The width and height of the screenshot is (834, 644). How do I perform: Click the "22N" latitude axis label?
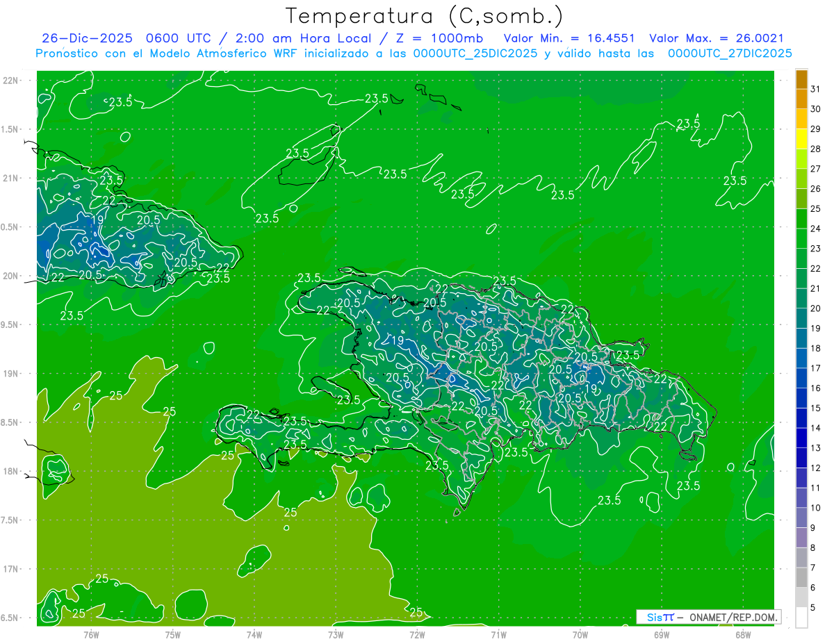click(12, 81)
